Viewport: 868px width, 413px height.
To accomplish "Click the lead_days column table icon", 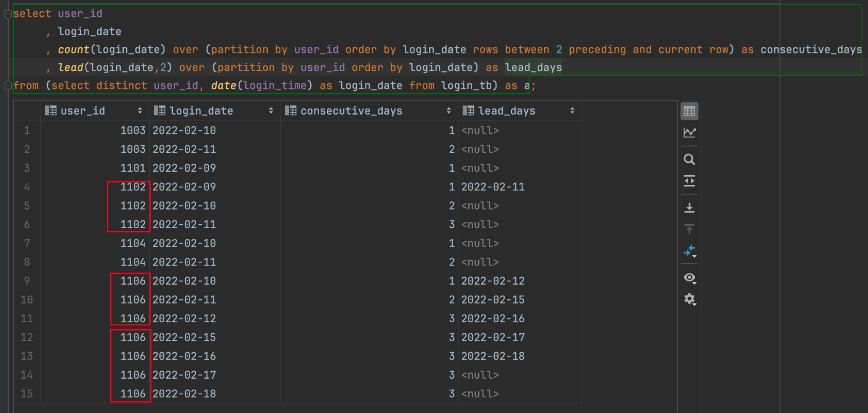I will tap(468, 111).
